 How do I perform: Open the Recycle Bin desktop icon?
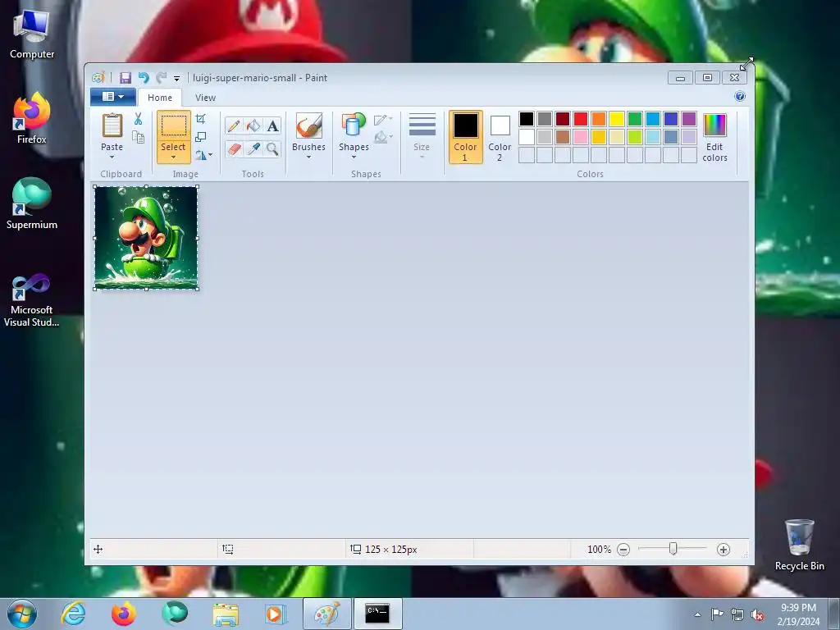pos(799,545)
